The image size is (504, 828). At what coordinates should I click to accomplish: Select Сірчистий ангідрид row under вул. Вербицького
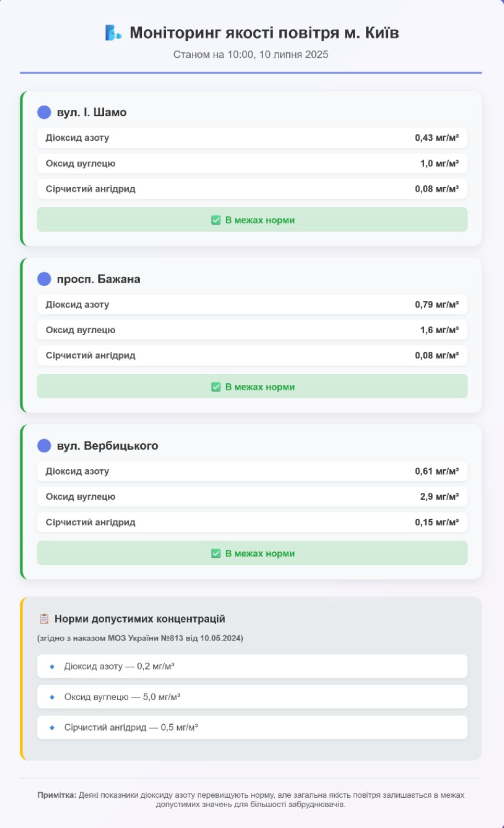[252, 522]
